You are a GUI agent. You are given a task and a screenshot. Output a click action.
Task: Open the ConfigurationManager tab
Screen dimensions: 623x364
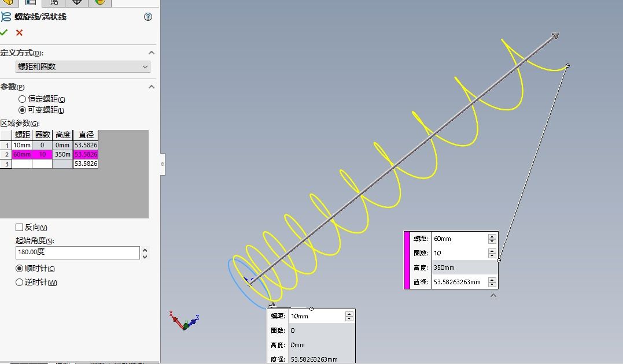(53, 2)
